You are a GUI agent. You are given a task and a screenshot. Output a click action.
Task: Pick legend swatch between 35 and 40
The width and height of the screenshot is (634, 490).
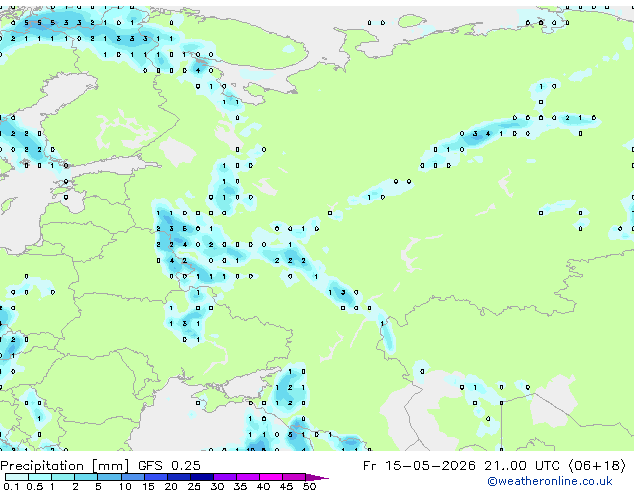click(x=248, y=477)
